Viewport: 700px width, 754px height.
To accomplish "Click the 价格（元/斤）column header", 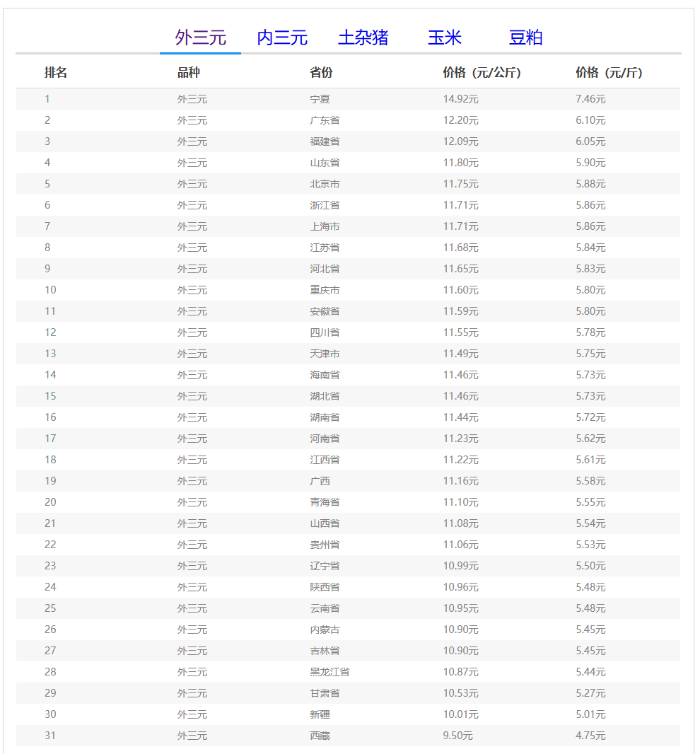I will [609, 72].
